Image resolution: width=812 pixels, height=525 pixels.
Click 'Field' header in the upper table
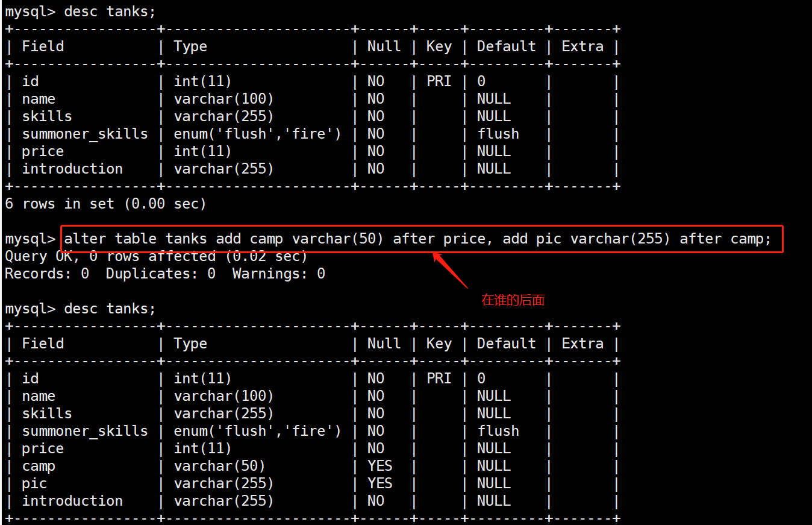pyautogui.click(x=43, y=47)
